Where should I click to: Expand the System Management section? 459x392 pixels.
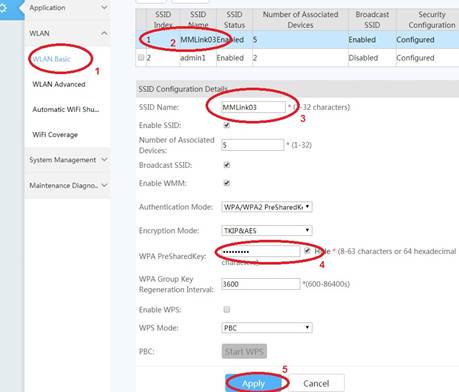68,160
